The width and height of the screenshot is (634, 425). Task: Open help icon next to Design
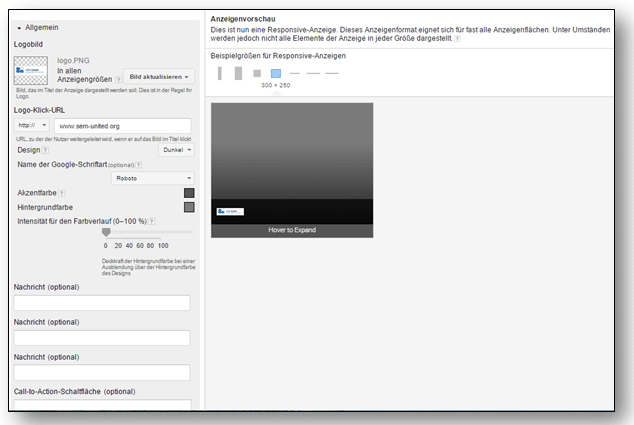45,150
